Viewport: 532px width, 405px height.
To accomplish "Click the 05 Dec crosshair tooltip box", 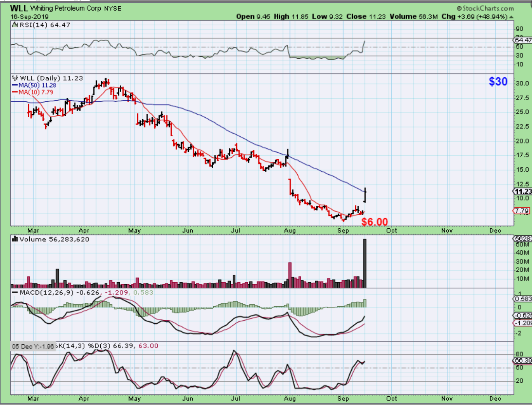I will (33, 346).
